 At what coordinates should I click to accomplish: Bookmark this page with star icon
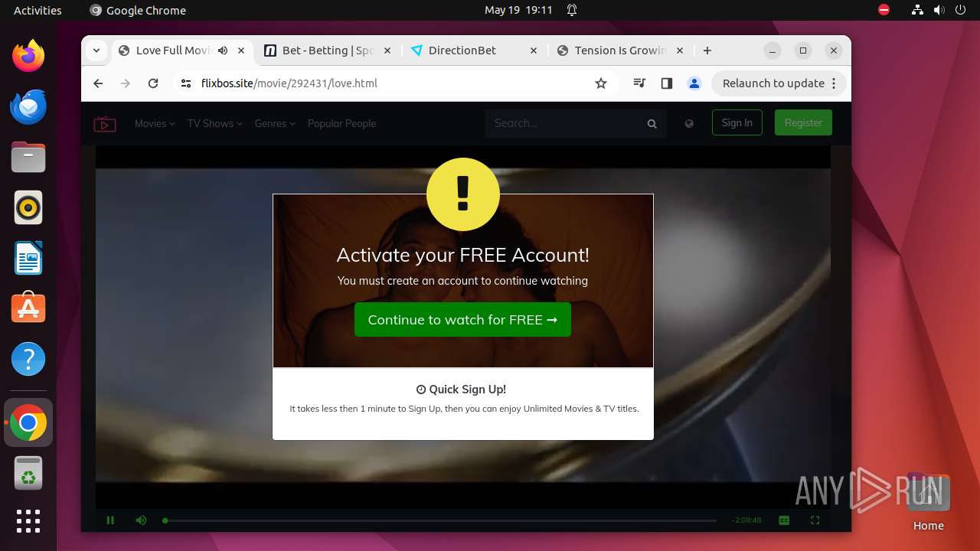point(601,83)
